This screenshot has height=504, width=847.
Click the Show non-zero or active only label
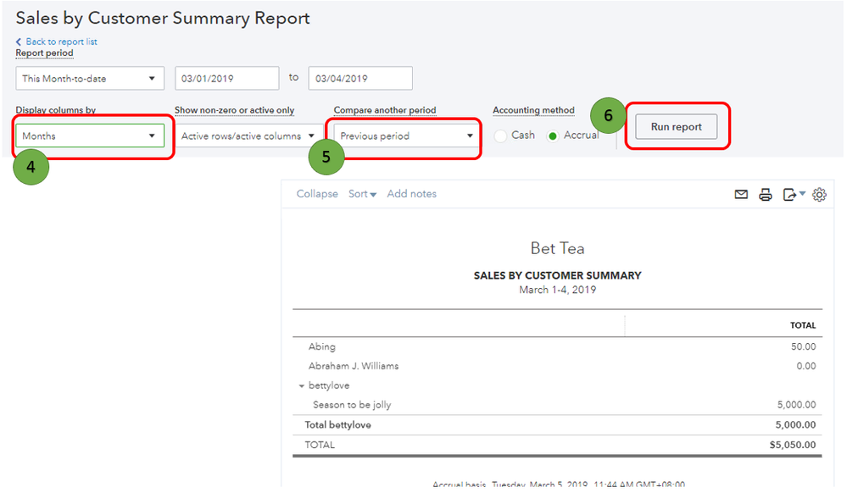coord(235,110)
